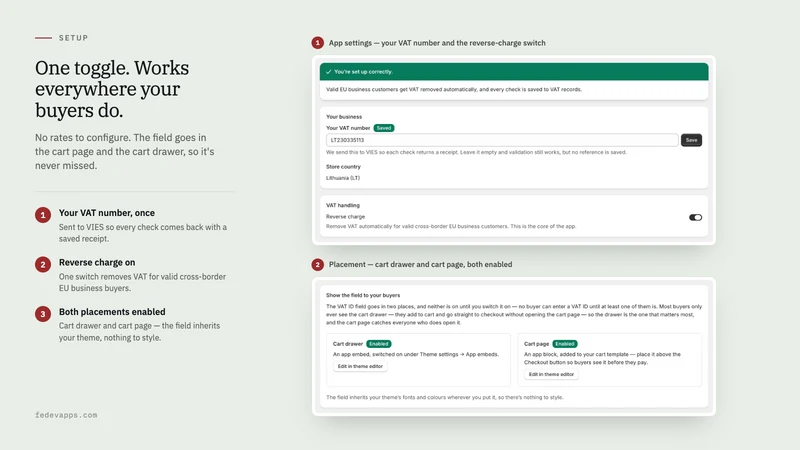Click the fedevapps.com text

pyautogui.click(x=66, y=415)
